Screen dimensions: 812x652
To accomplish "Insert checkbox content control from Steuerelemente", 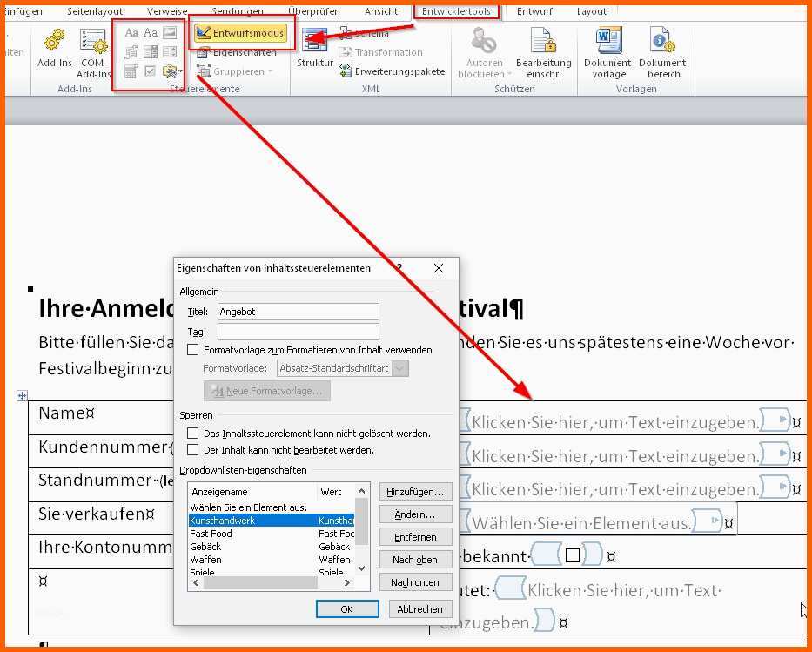I will click(151, 71).
